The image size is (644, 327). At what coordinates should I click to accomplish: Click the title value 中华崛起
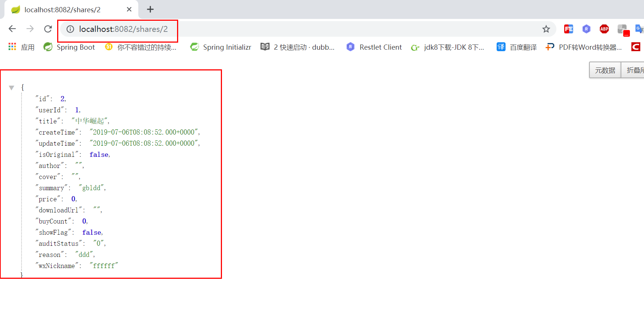click(x=90, y=121)
